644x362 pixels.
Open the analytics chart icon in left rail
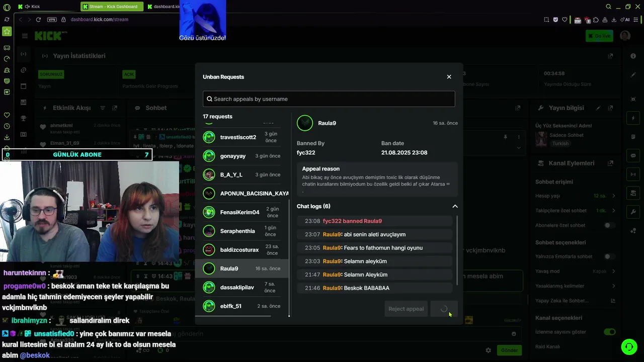click(x=24, y=103)
